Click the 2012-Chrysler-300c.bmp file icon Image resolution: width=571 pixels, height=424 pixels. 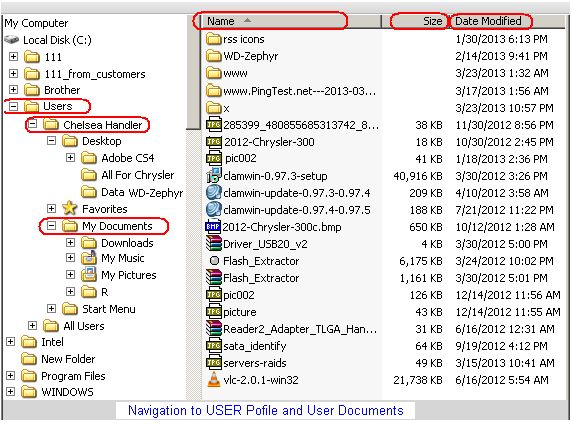pos(213,227)
